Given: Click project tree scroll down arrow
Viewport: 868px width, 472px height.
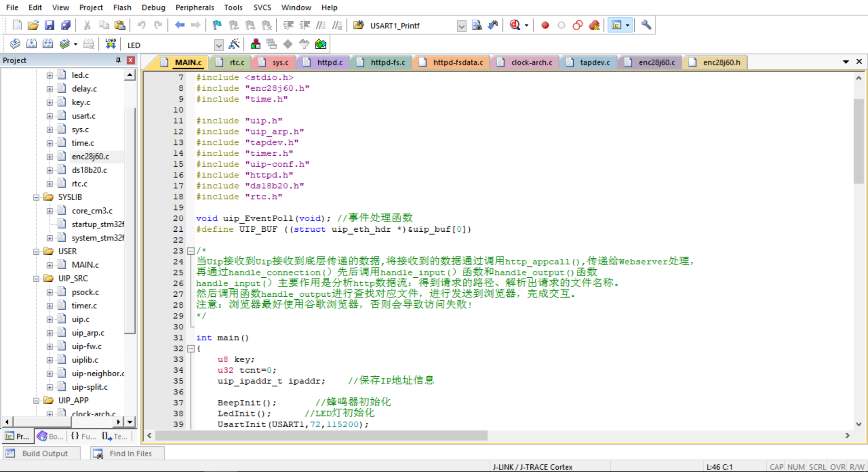Looking at the screenshot, I should point(130,422).
